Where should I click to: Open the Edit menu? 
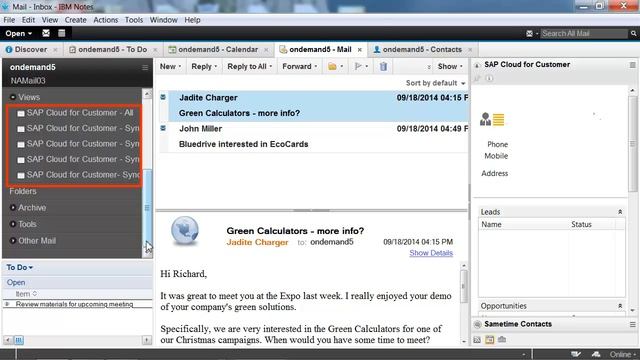28,20
